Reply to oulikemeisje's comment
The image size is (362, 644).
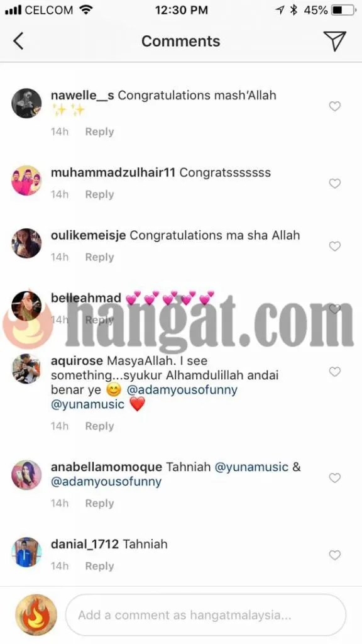[x=99, y=257]
